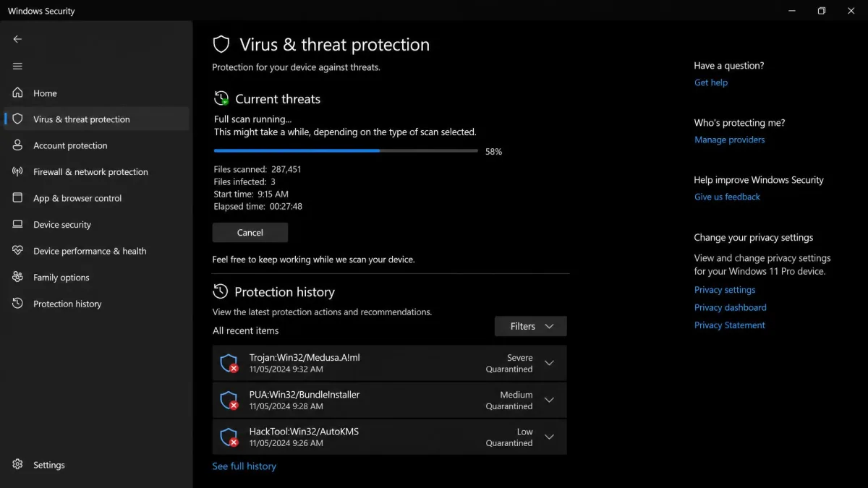Screen dimensions: 868x488
Task: Open Device performance & health page
Action: pyautogui.click(x=96, y=251)
